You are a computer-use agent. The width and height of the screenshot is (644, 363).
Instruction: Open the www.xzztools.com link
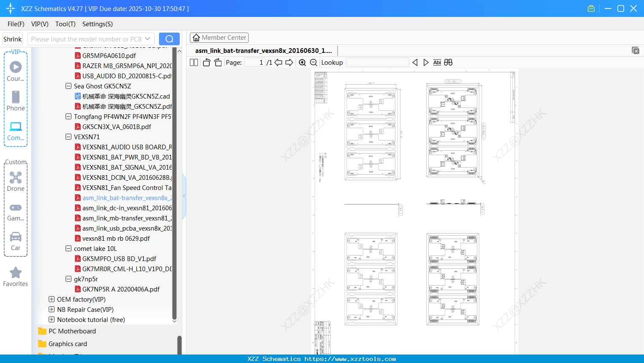[x=350, y=359]
